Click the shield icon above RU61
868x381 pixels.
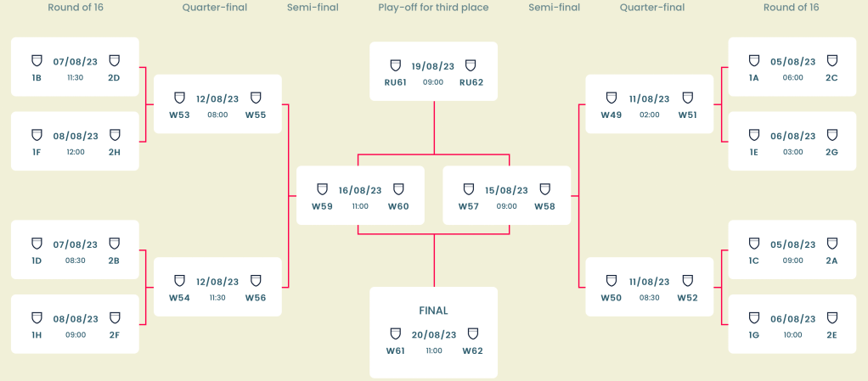pos(395,65)
